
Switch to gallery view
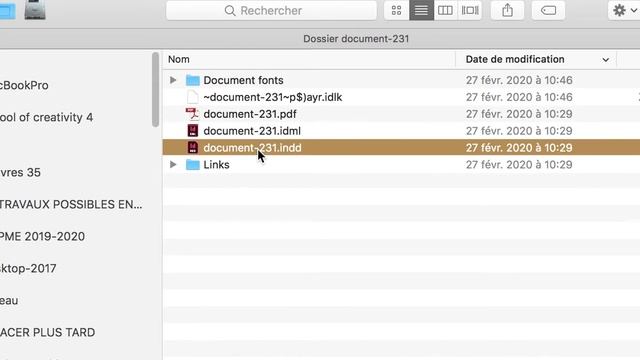click(x=470, y=10)
